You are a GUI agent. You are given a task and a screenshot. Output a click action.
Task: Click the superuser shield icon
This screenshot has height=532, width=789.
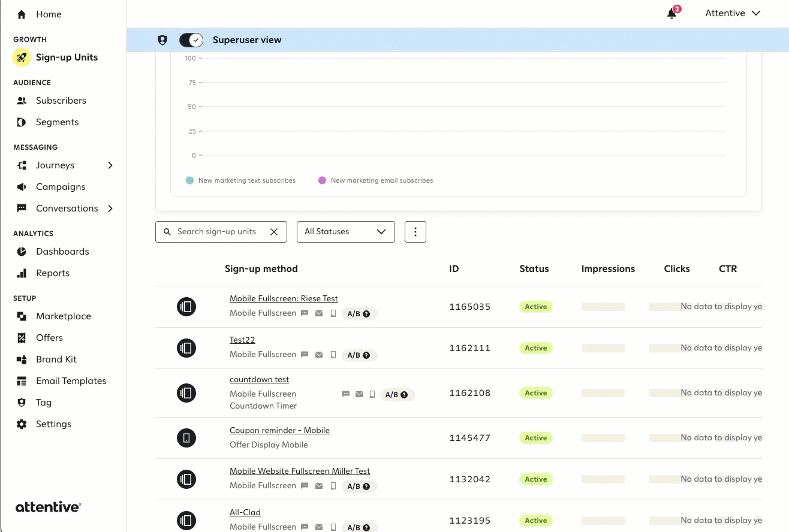(x=162, y=40)
